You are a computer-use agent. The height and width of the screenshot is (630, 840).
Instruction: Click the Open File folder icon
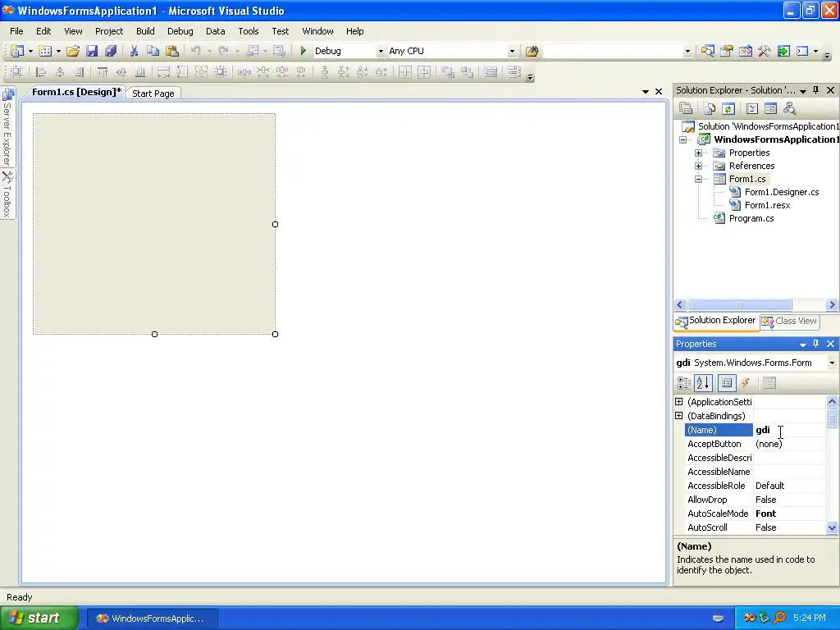pos(73,51)
